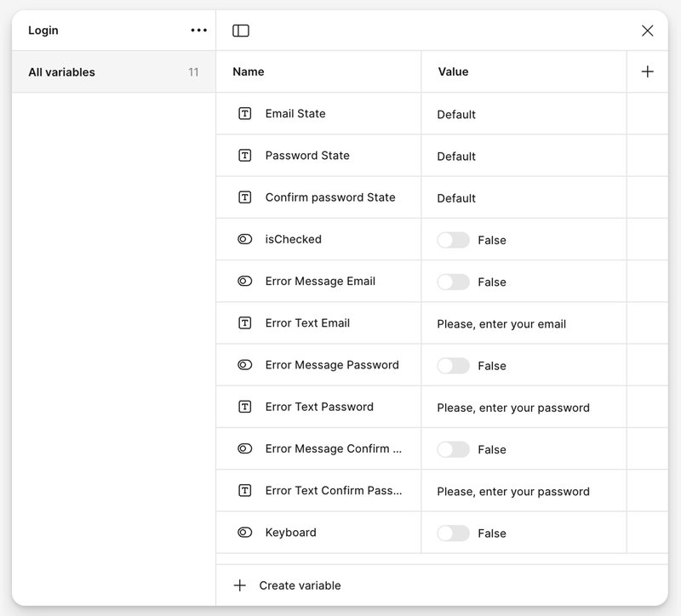Select the Keyboard variable name
The height and width of the screenshot is (616, 681).
pyautogui.click(x=290, y=533)
